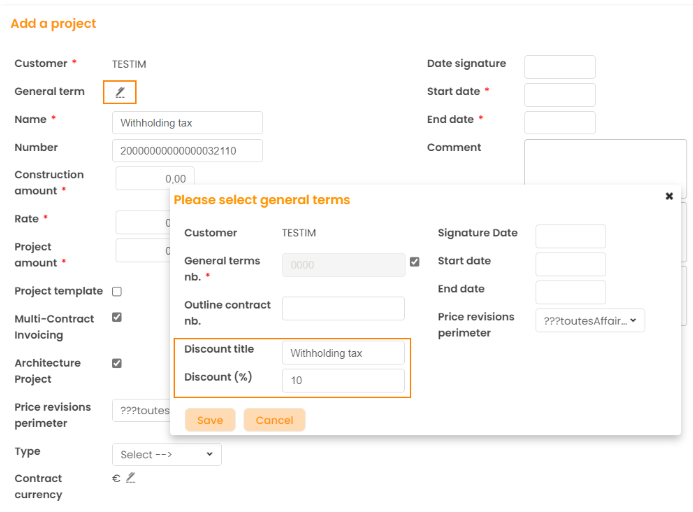This screenshot has width=693, height=512.
Task: Click the project Number field
Action: (x=187, y=150)
